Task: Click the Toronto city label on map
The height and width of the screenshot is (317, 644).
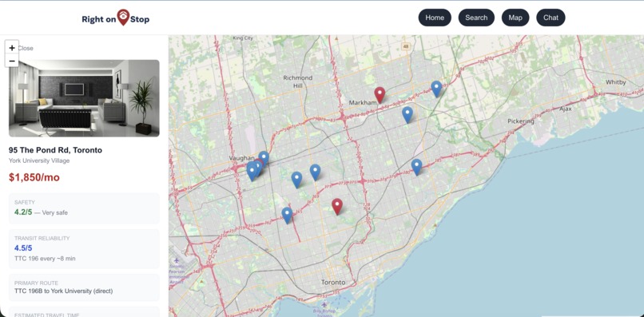Action: (x=332, y=283)
